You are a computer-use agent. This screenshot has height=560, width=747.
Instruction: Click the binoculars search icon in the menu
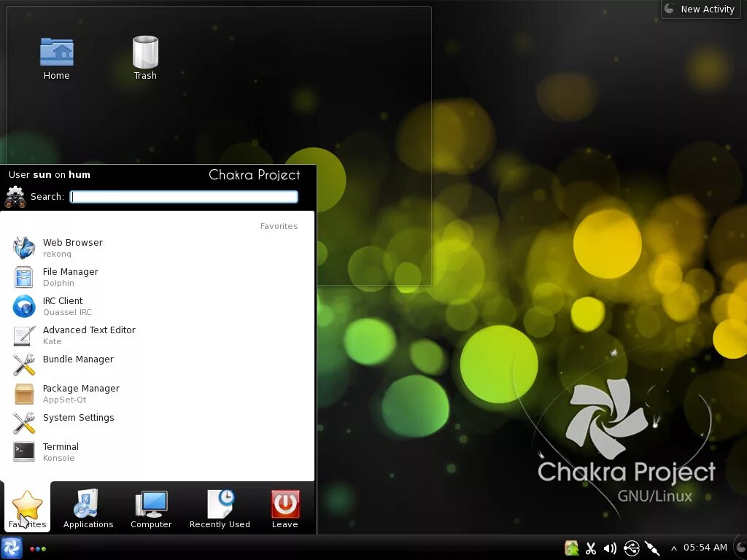click(15, 195)
